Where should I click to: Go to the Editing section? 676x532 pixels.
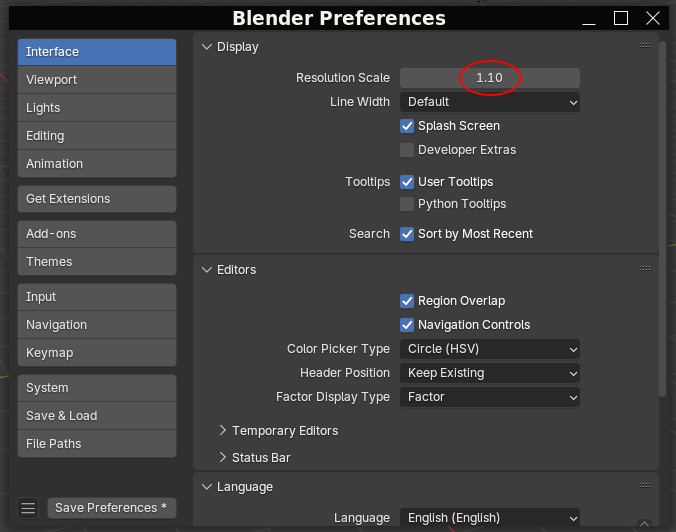coord(97,136)
